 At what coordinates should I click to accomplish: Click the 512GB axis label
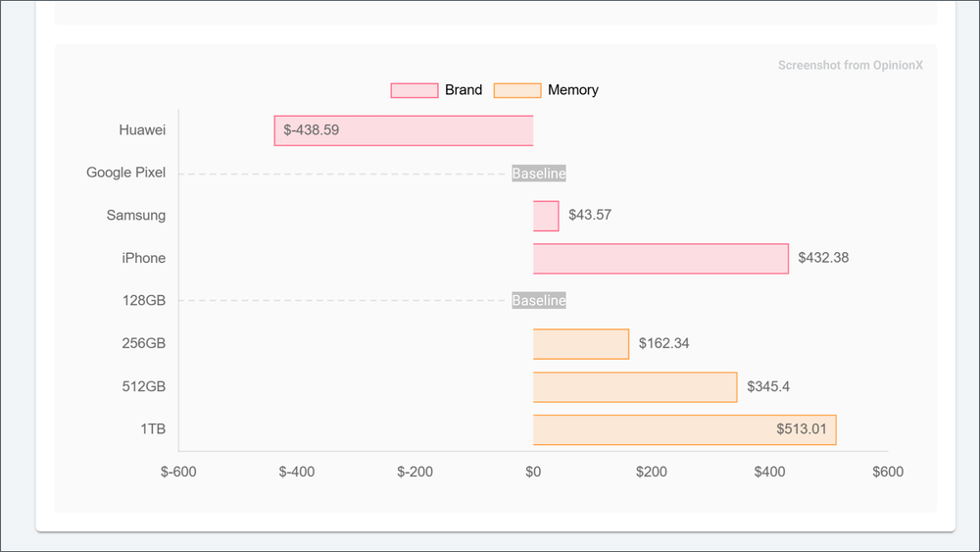coord(144,386)
